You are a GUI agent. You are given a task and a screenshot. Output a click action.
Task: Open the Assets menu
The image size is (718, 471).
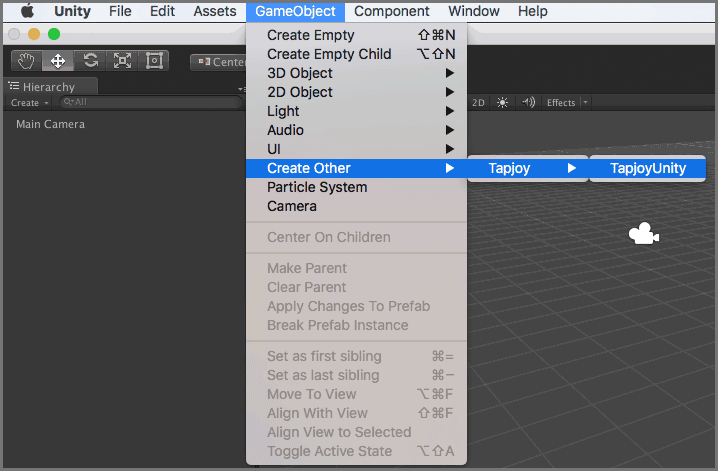click(x=215, y=11)
